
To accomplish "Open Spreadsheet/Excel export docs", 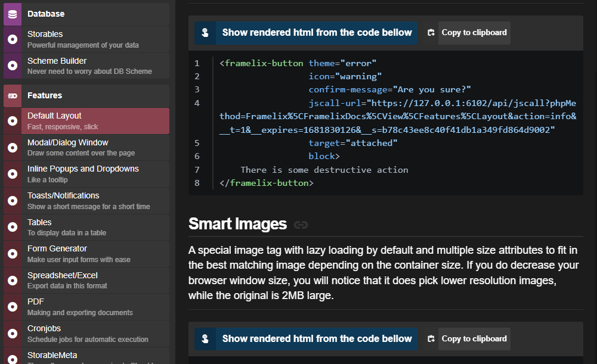I will [86, 281].
